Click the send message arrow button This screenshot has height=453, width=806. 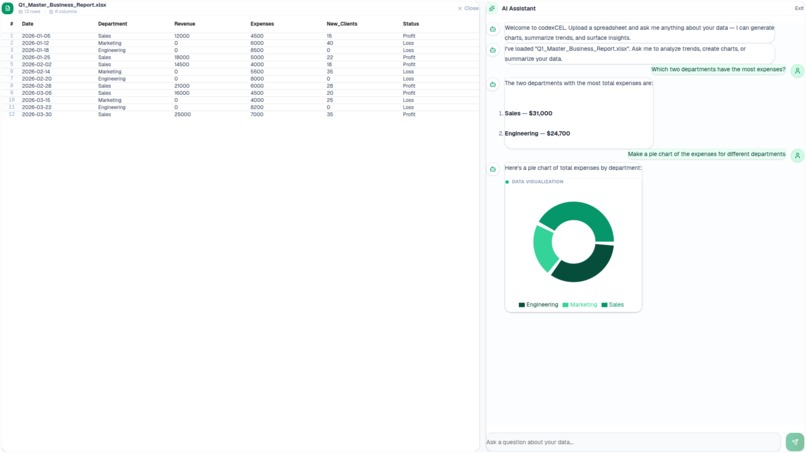pyautogui.click(x=795, y=442)
